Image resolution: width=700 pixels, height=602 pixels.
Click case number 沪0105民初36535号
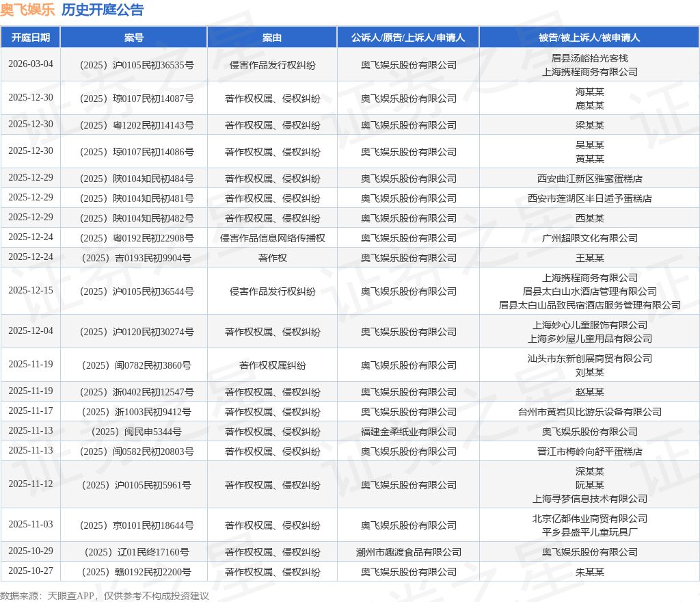coord(137,65)
